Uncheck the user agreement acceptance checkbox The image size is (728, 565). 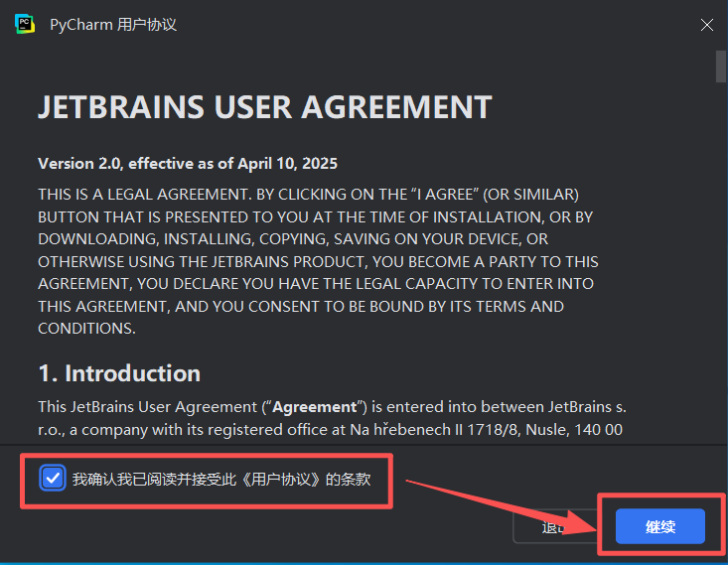[53, 479]
